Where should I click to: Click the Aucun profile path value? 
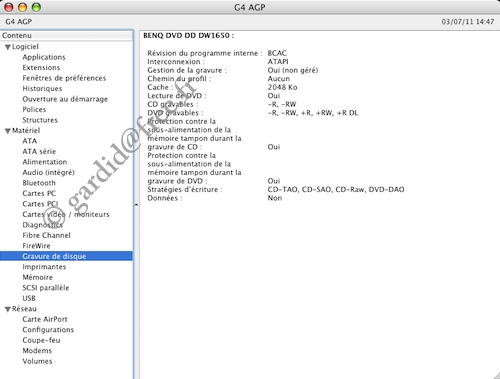click(x=279, y=79)
